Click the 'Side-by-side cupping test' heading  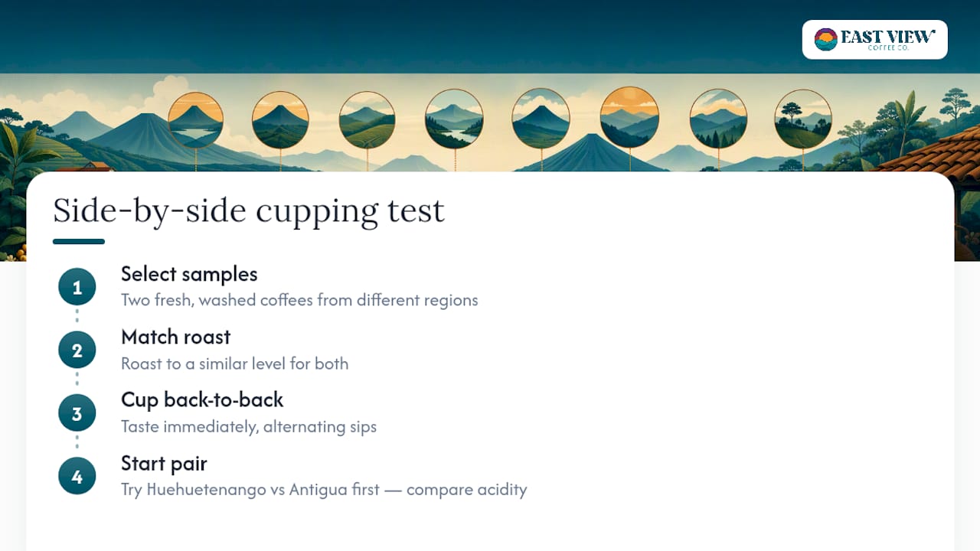[249, 210]
